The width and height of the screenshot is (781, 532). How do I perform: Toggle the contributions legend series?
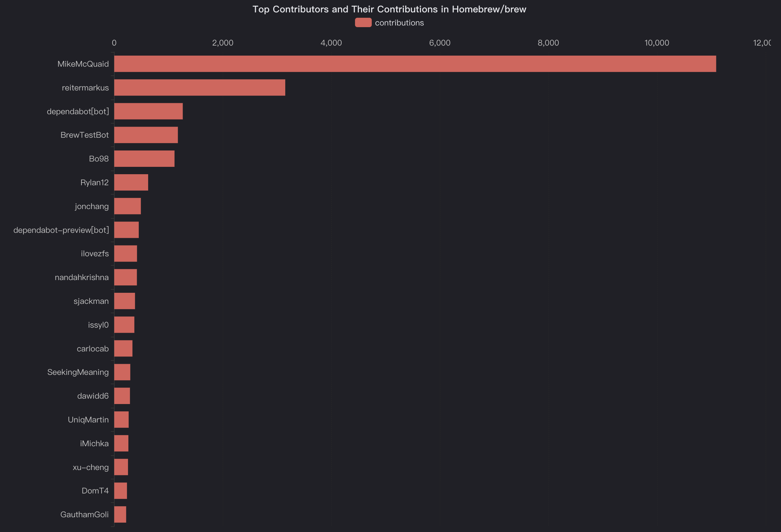click(x=399, y=23)
